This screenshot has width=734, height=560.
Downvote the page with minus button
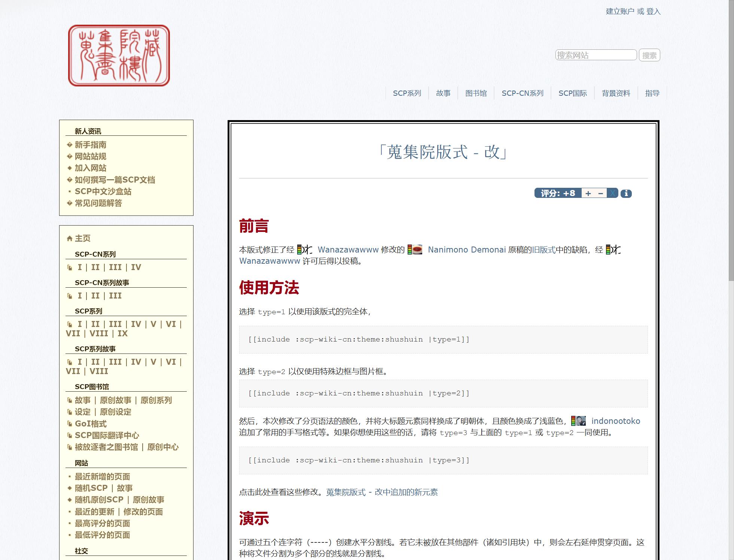[x=600, y=193]
